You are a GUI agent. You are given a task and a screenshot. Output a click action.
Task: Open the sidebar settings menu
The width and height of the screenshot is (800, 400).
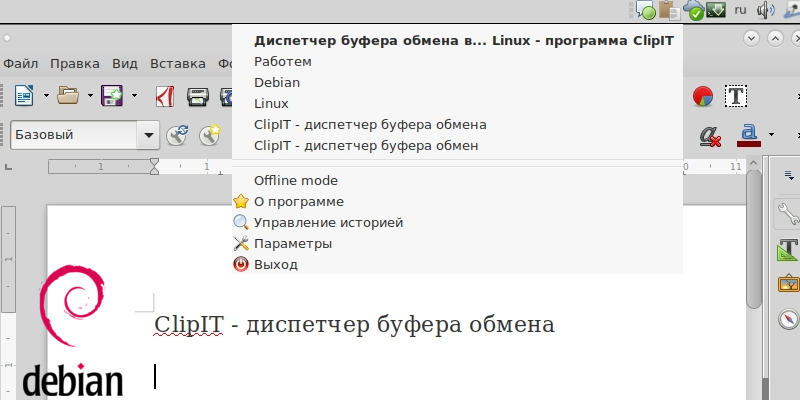[x=789, y=176]
